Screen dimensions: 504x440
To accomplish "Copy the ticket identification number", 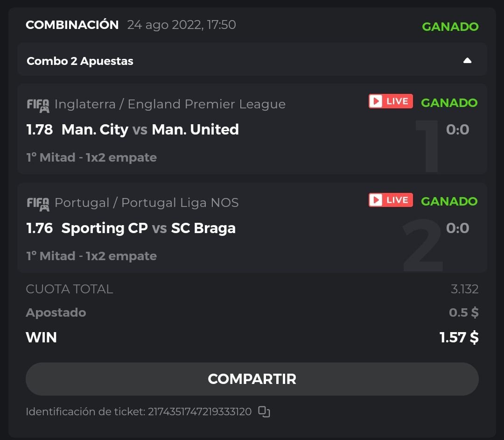I will [264, 412].
